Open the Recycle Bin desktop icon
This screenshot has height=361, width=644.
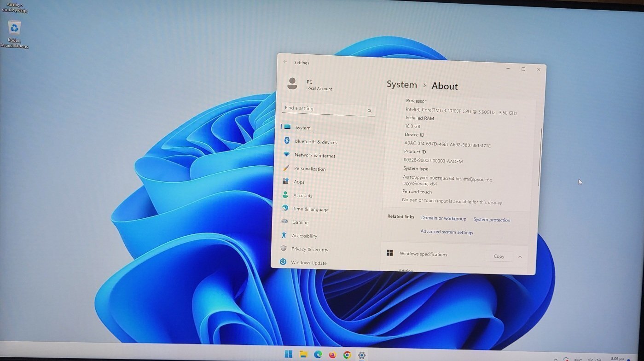tap(14, 29)
